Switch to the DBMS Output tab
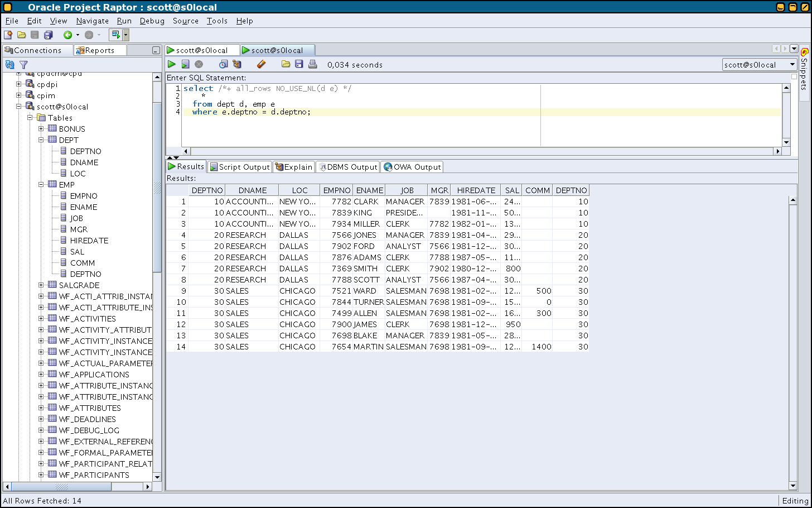The width and height of the screenshot is (812, 508). click(x=347, y=167)
